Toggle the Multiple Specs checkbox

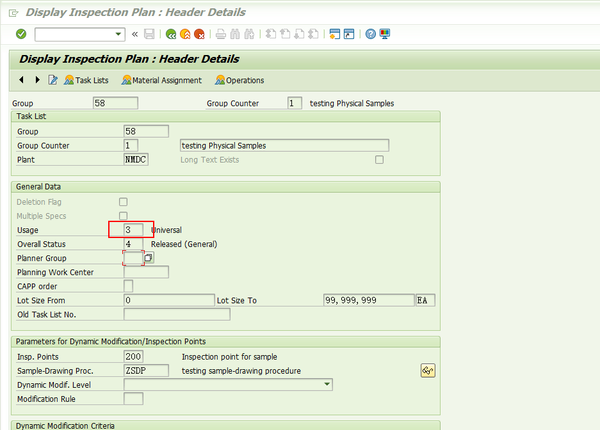point(123,216)
